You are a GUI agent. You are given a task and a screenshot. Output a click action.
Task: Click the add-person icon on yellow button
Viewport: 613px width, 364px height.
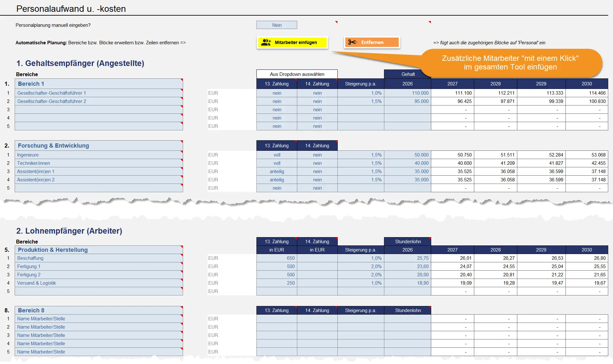coord(266,42)
